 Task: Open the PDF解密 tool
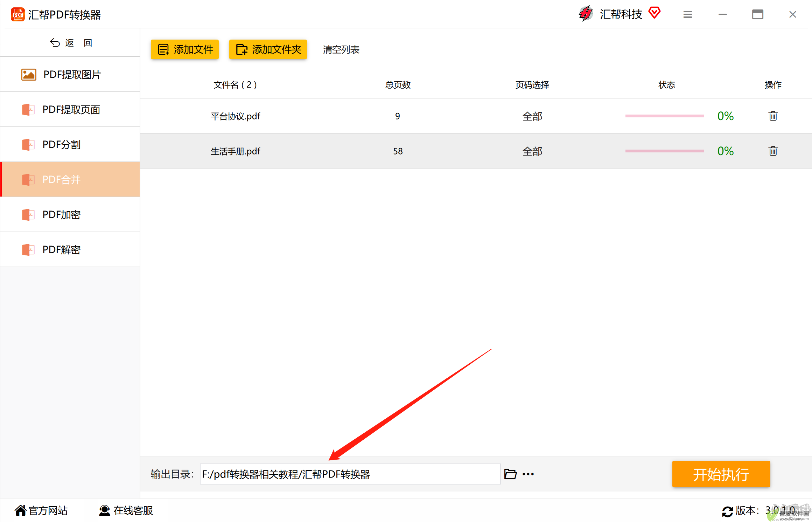(70, 250)
